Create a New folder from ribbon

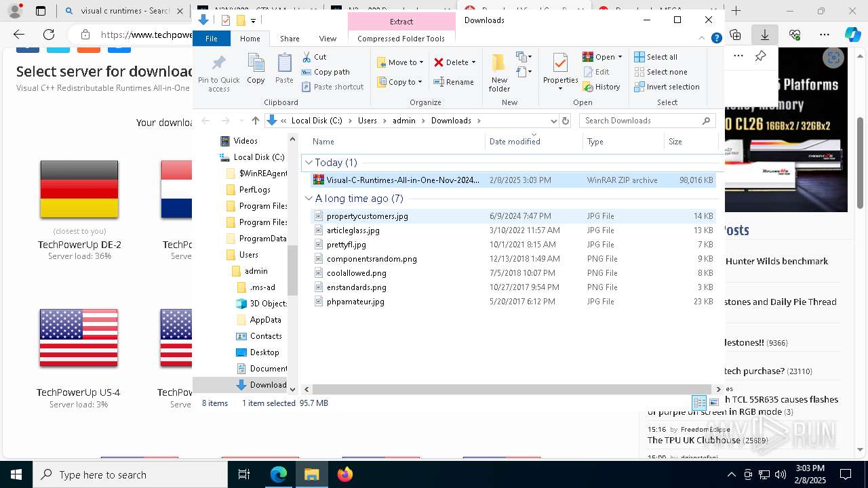click(499, 73)
